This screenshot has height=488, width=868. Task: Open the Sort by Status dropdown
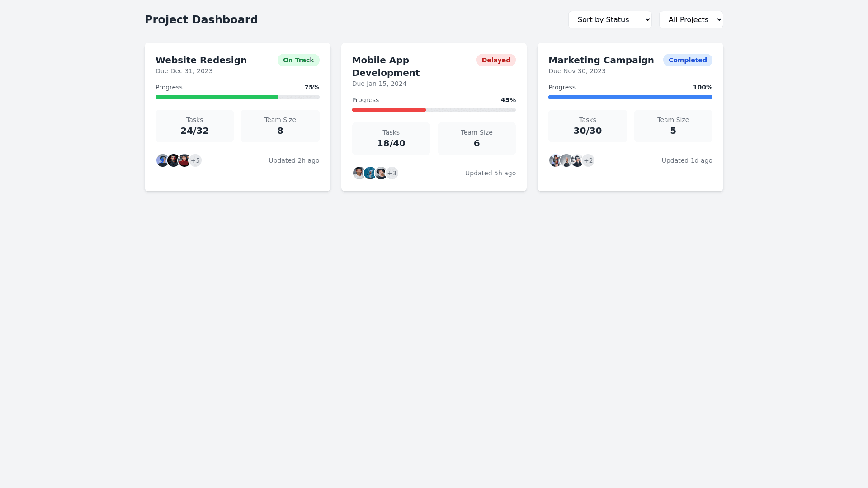pyautogui.click(x=609, y=19)
